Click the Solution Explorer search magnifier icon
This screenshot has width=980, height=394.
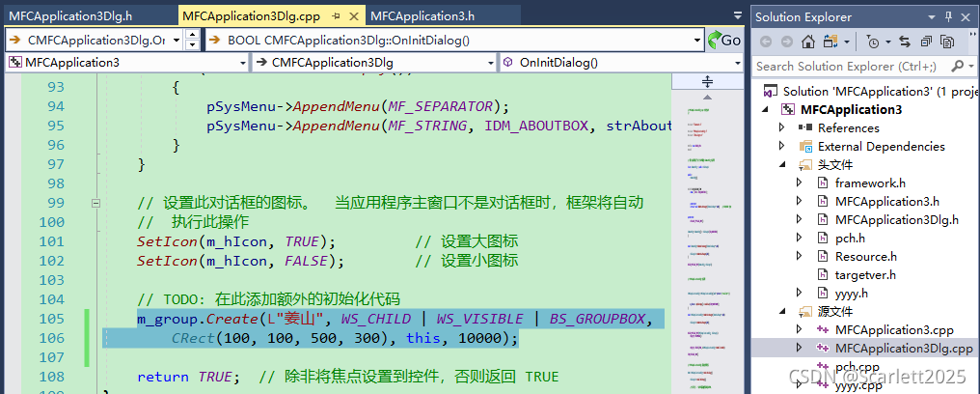tap(956, 66)
